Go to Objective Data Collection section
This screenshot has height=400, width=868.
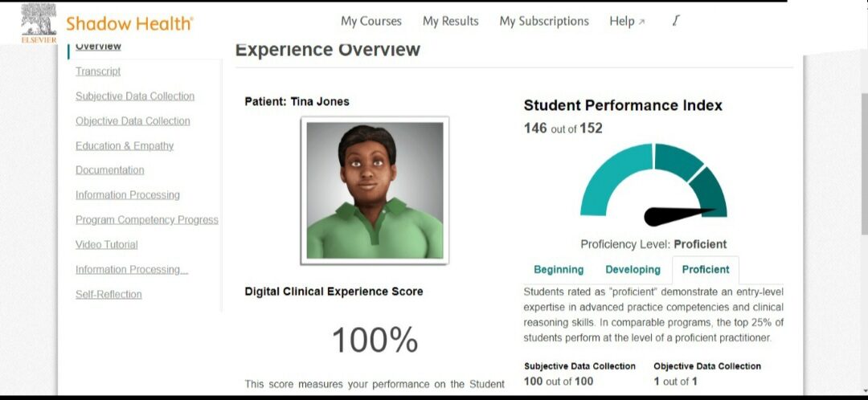[x=133, y=121]
